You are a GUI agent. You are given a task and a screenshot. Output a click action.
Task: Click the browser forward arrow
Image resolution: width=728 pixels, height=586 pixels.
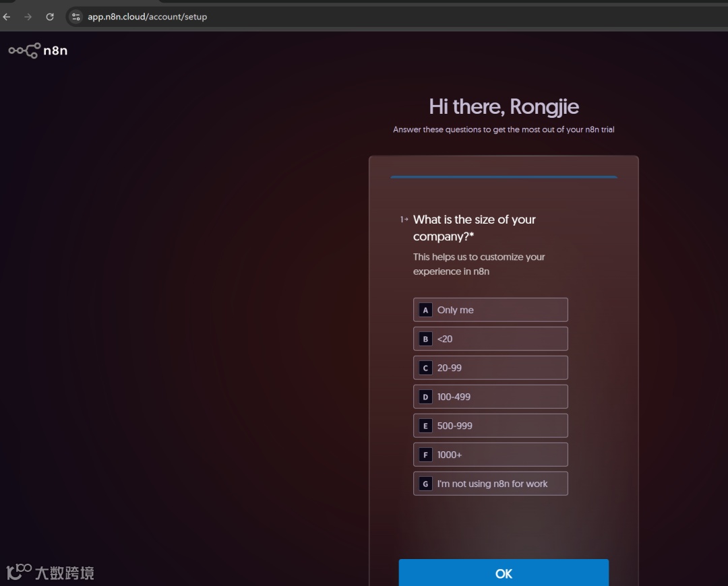pyautogui.click(x=28, y=17)
